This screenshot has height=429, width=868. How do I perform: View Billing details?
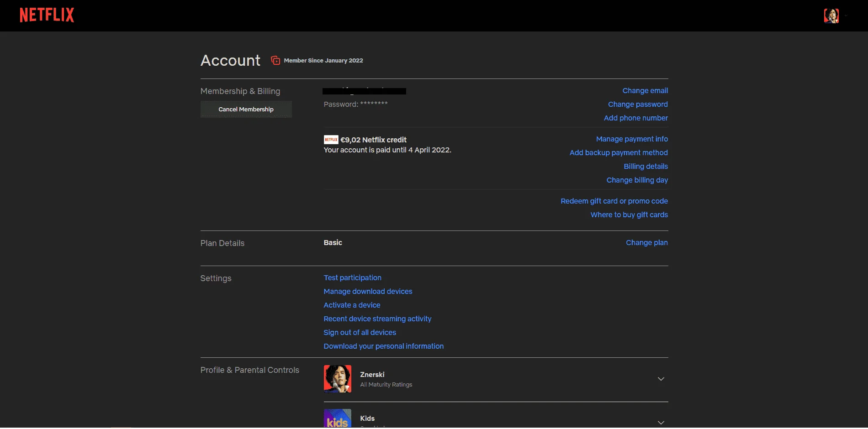click(x=646, y=166)
